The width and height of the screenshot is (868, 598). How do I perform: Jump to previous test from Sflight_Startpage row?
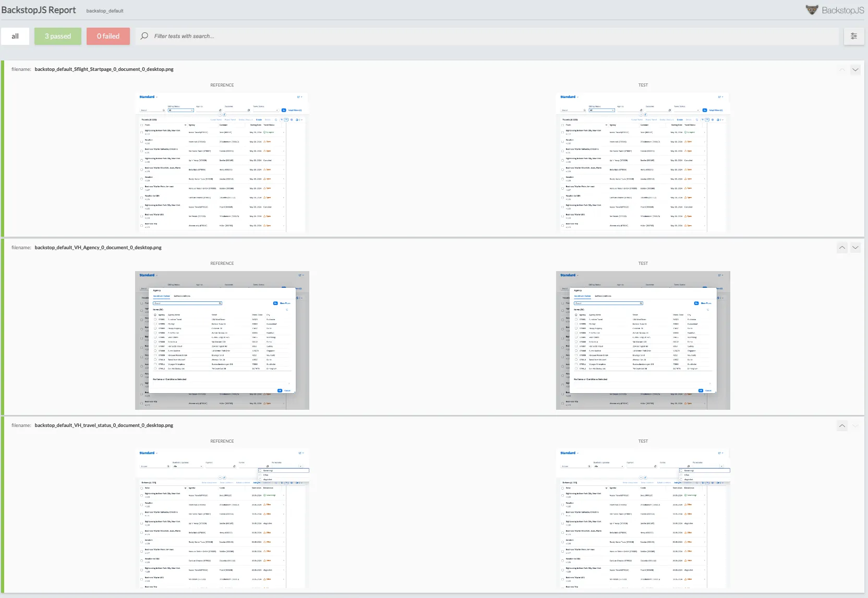842,69
